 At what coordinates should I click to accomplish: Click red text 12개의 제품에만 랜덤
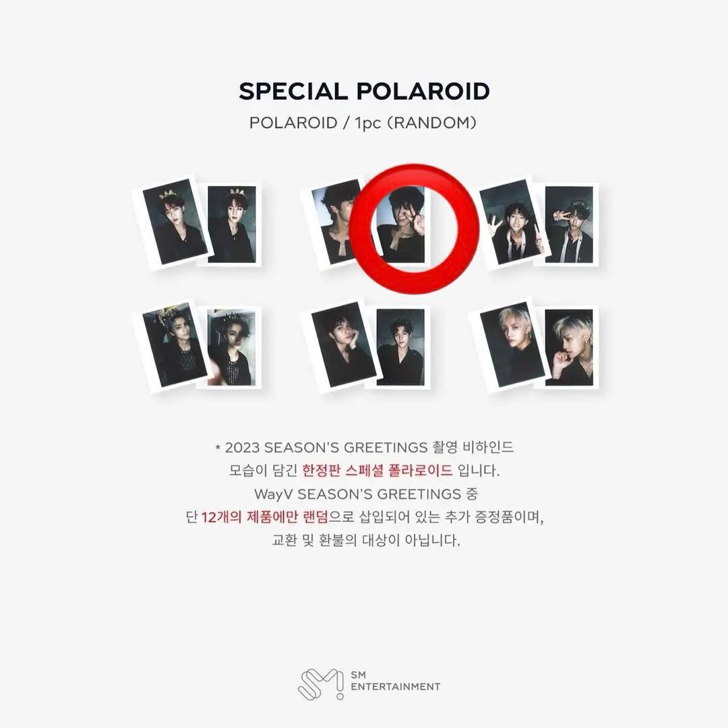[265, 517]
